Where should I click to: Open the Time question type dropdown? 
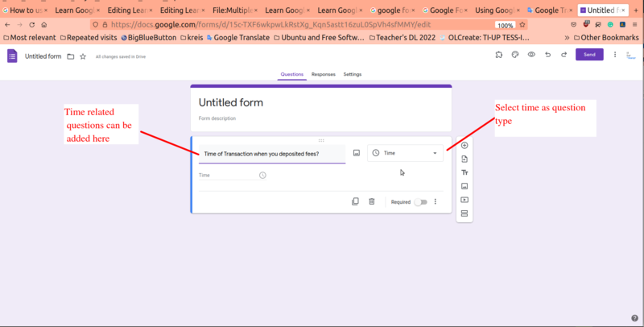tap(406, 153)
